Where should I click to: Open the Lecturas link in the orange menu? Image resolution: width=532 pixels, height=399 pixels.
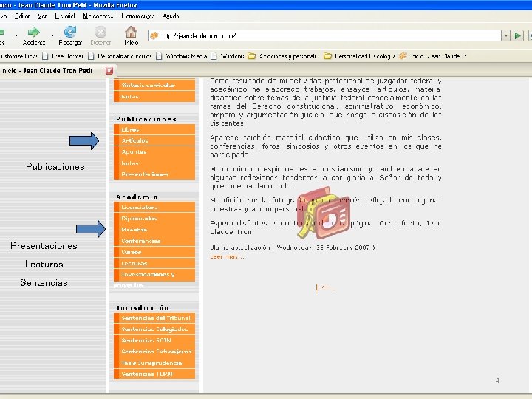[154, 263]
